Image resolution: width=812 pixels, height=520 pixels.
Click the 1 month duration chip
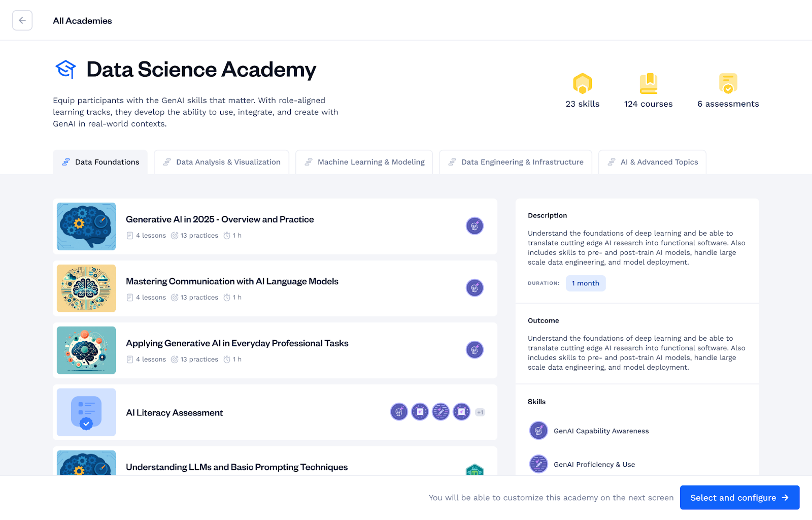pyautogui.click(x=585, y=283)
